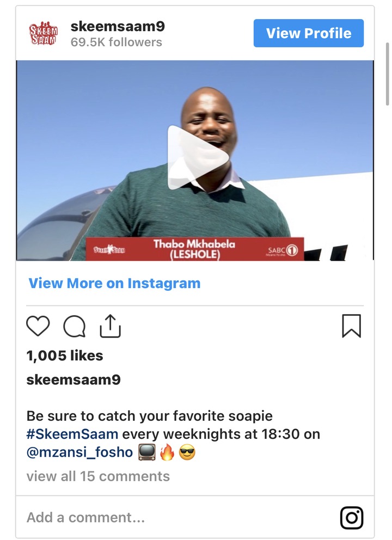Click the Skeem Saam profile avatar
The image size is (392, 540).
point(43,33)
